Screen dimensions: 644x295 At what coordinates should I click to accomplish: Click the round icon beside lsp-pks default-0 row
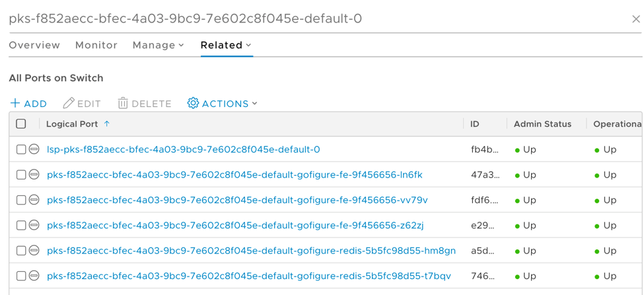(x=34, y=150)
